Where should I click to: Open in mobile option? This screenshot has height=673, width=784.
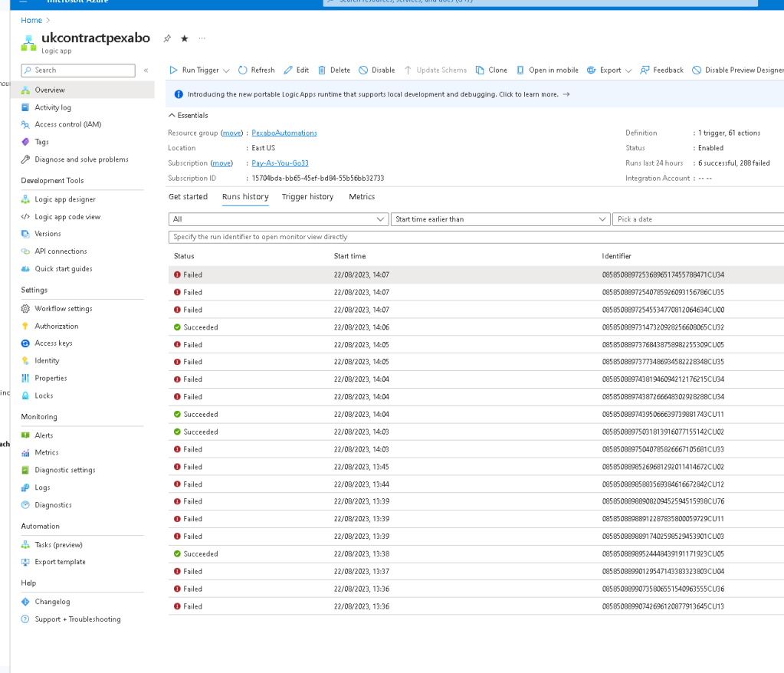pos(547,70)
